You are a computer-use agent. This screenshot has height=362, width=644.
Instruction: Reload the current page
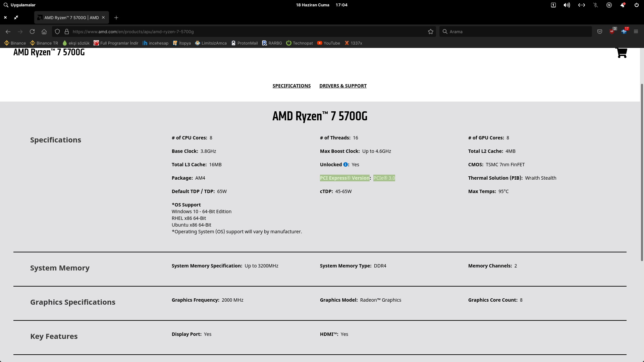32,32
